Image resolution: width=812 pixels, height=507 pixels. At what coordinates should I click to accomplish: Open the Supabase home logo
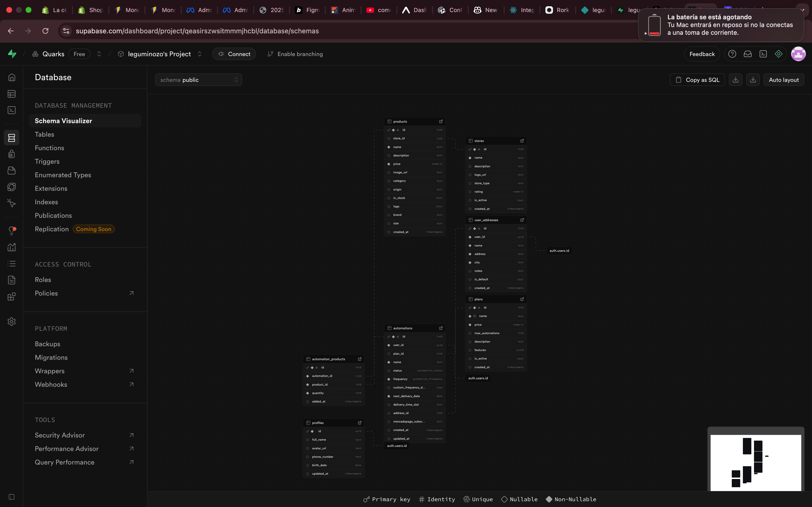[12, 54]
